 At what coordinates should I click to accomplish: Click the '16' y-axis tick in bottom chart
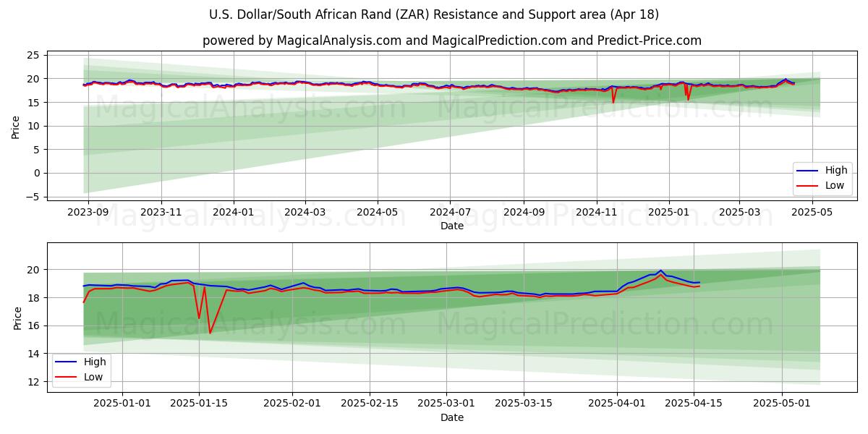click(x=34, y=325)
